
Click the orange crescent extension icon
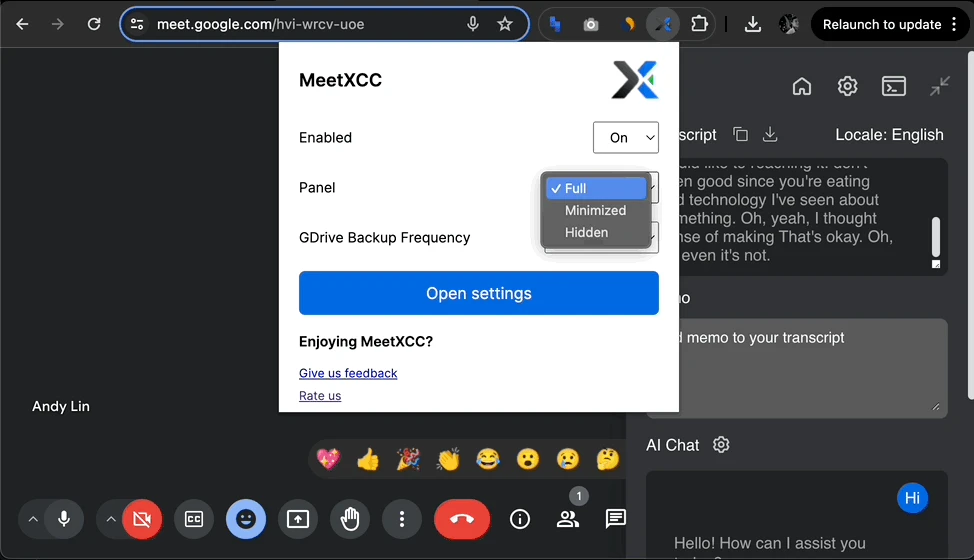(x=628, y=24)
